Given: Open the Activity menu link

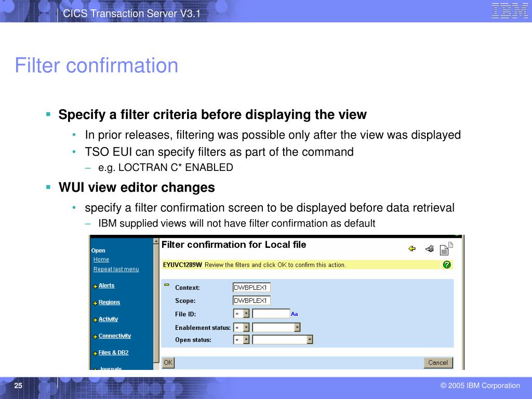Looking at the screenshot, I should 108,319.
